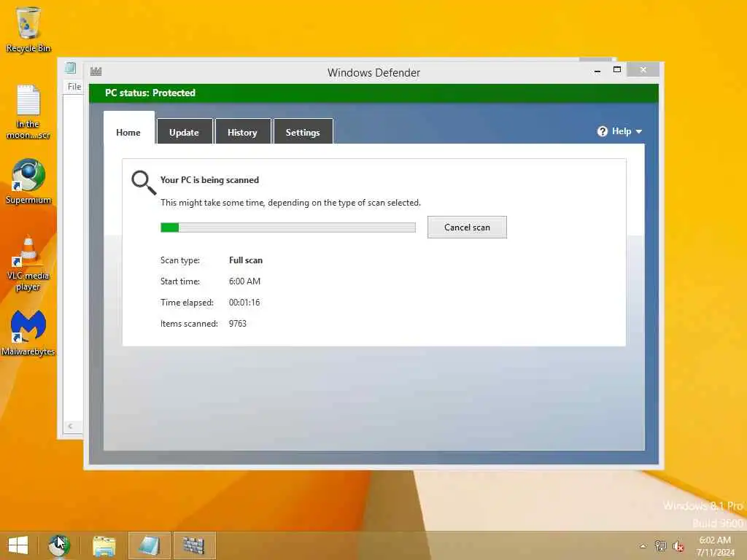Open the taskbar clock and date
The width and height of the screenshot is (747, 560).
click(715, 546)
